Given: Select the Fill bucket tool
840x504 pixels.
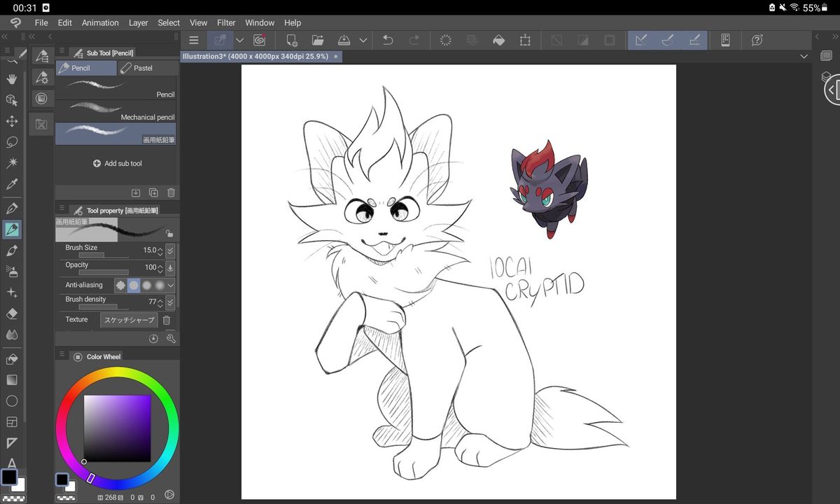Looking at the screenshot, I should [x=12, y=359].
